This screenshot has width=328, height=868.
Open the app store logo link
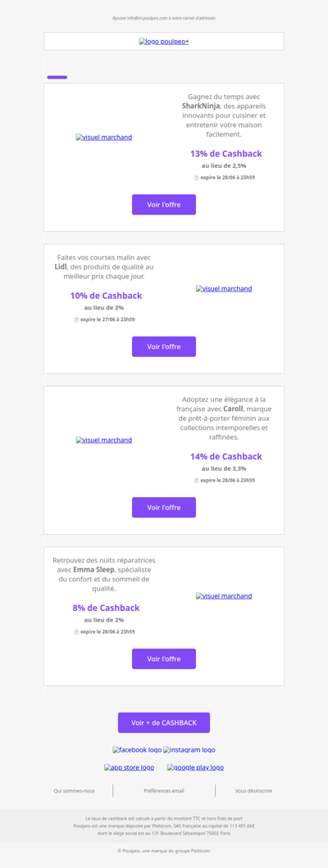(129, 768)
